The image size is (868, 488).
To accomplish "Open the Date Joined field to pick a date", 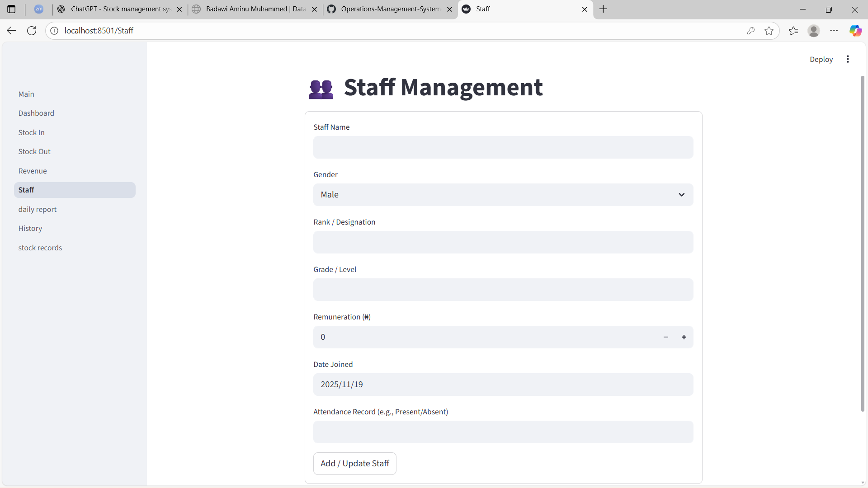I will click(x=503, y=385).
